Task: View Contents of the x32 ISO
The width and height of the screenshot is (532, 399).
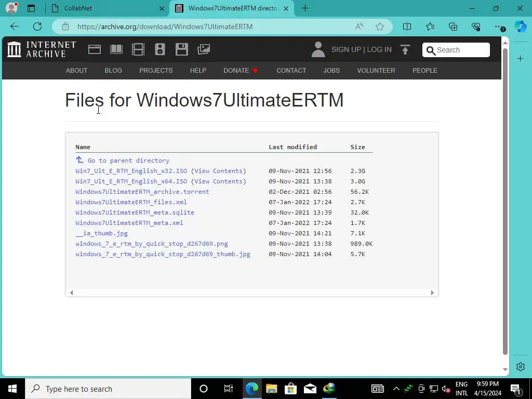Action: pyautogui.click(x=219, y=171)
